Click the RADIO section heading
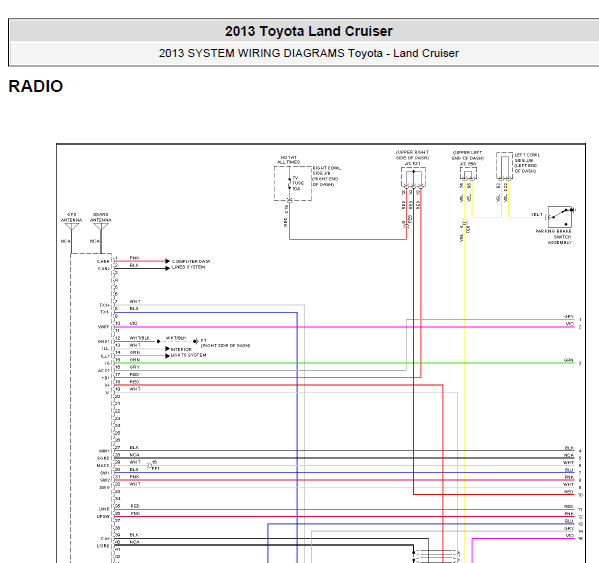 tap(36, 86)
